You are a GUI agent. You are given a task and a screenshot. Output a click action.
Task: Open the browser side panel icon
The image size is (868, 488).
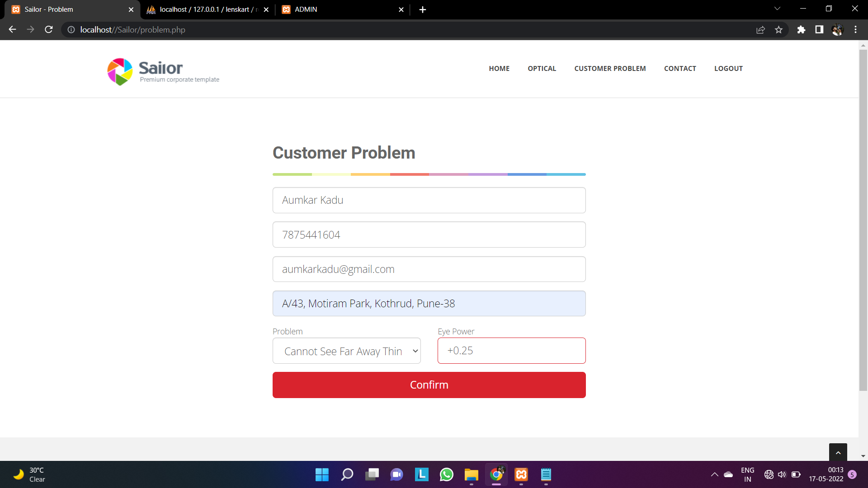[819, 30]
